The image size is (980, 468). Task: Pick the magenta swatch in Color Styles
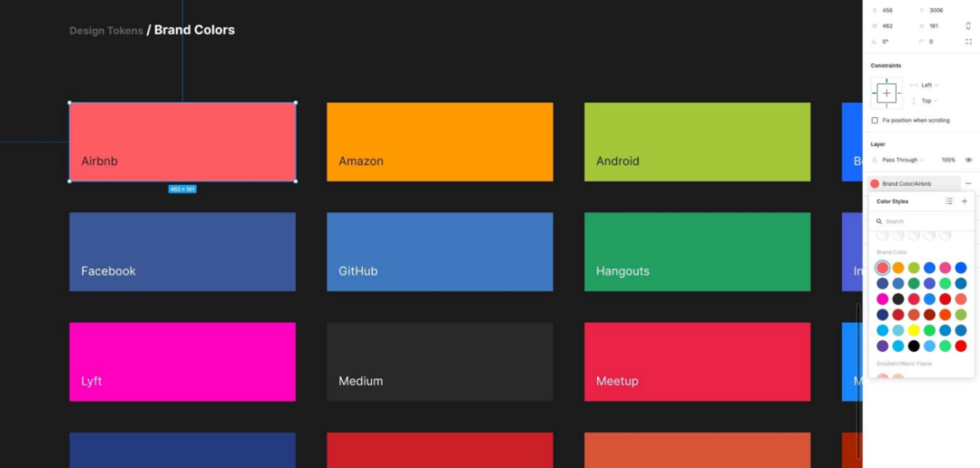(x=883, y=298)
